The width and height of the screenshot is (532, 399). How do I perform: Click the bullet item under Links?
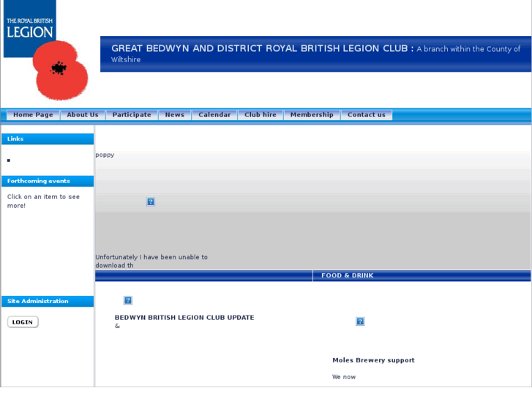click(x=9, y=160)
